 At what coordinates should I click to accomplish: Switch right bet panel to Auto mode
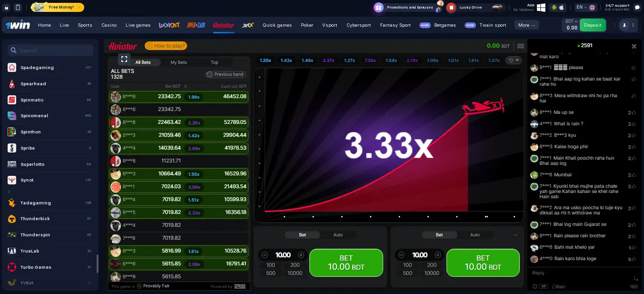pos(475,235)
